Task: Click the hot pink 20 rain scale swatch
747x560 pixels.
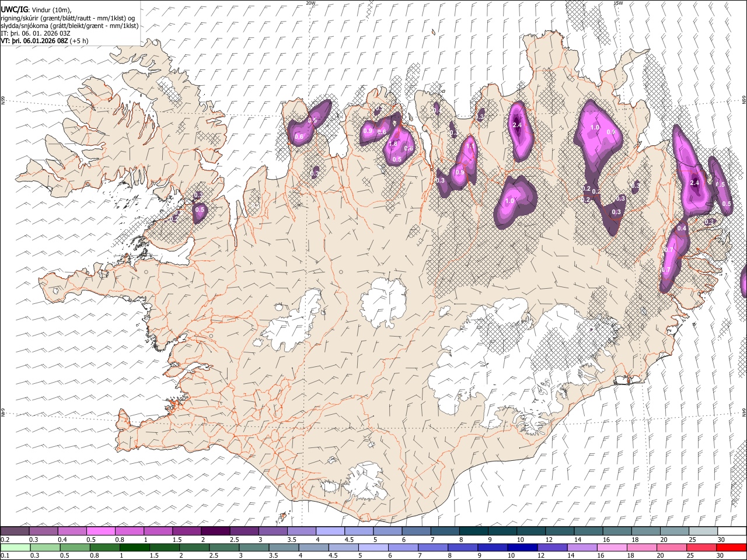Action: point(671,547)
